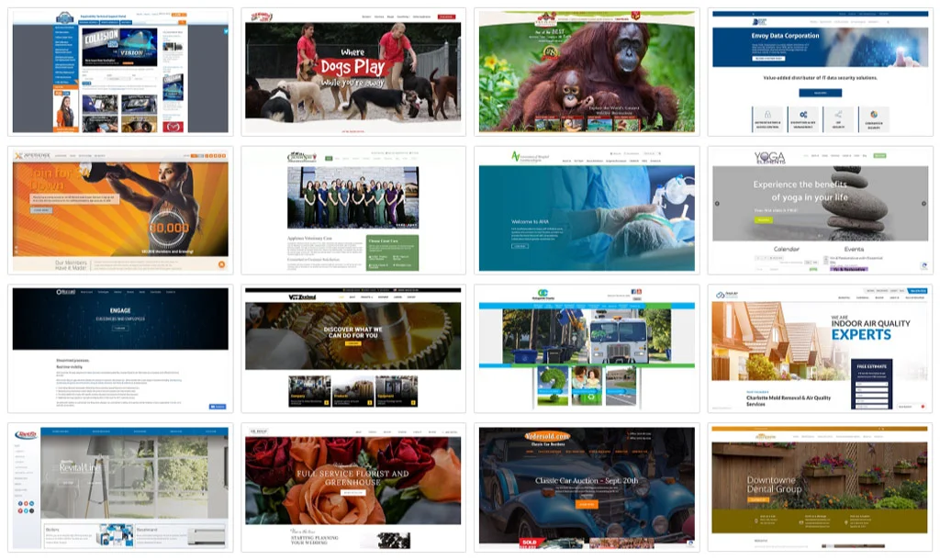Click the next-slide arrow on the yoga banner

click(x=923, y=204)
